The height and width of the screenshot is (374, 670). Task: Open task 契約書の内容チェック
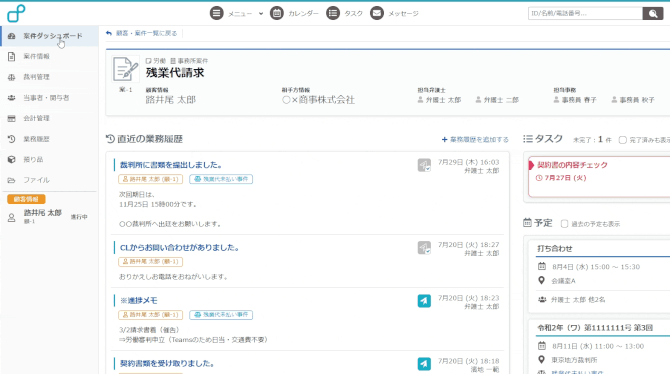[x=573, y=165]
